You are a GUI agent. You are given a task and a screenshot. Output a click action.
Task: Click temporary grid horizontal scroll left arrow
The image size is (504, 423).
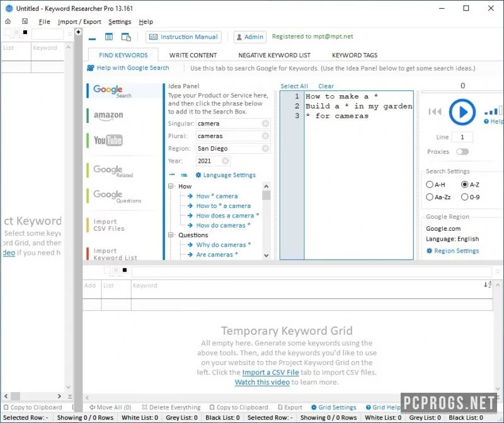(87, 398)
